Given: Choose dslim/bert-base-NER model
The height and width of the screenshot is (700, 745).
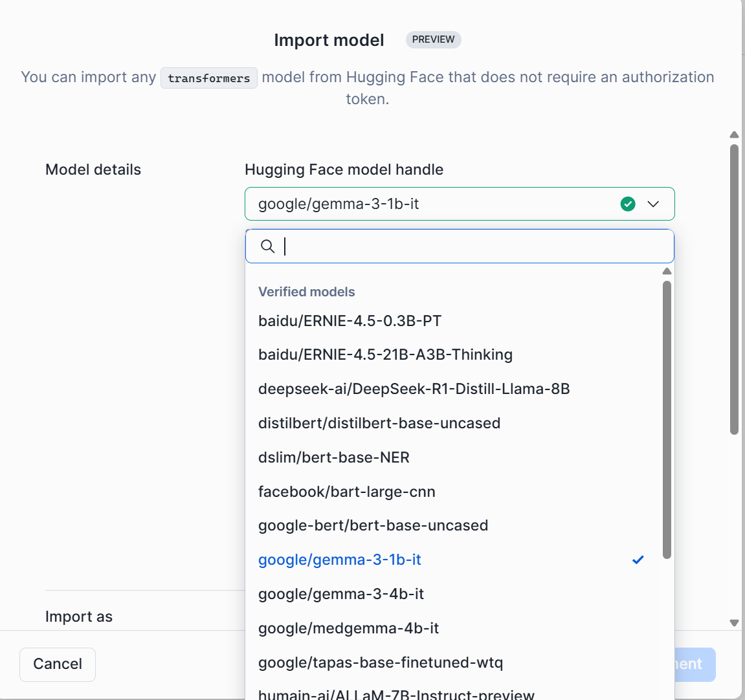Looking at the screenshot, I should click(x=334, y=457).
